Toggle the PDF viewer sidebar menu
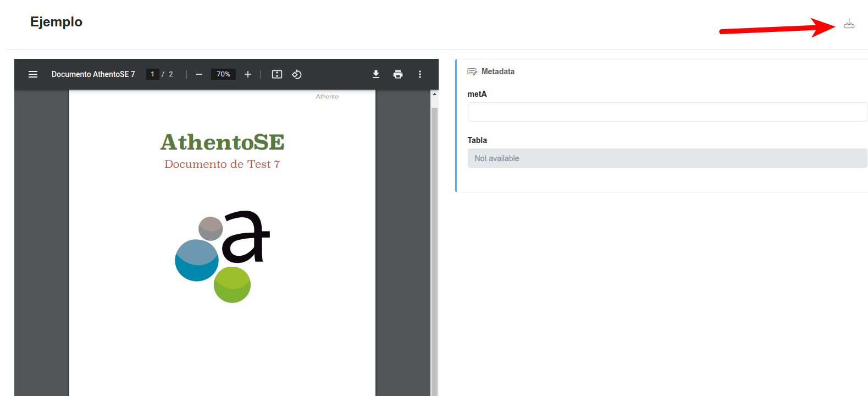The height and width of the screenshot is (396, 868). (33, 74)
